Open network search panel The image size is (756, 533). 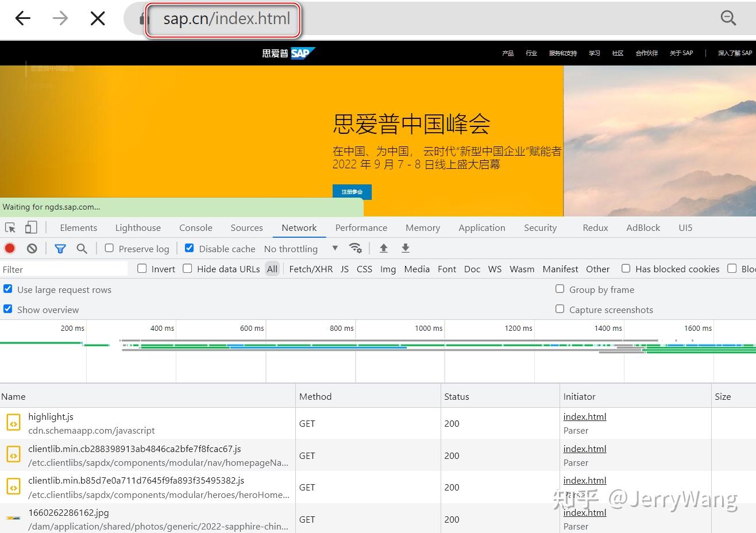point(82,248)
